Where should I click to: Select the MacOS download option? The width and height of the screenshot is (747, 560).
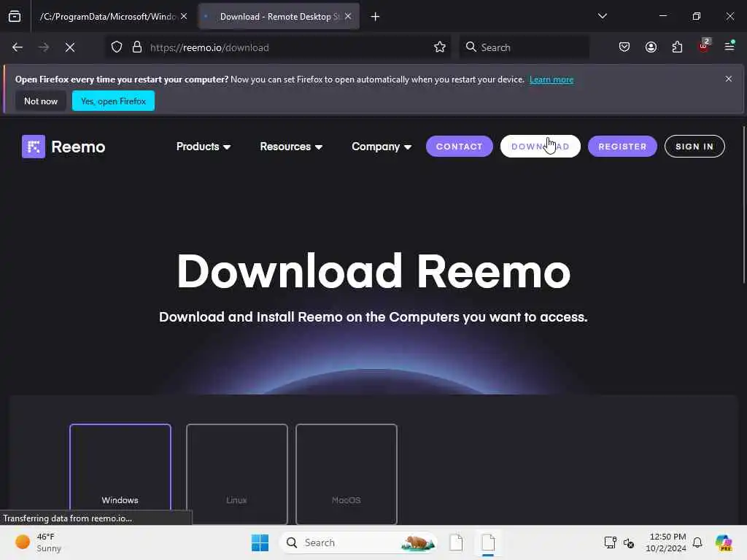347,474
